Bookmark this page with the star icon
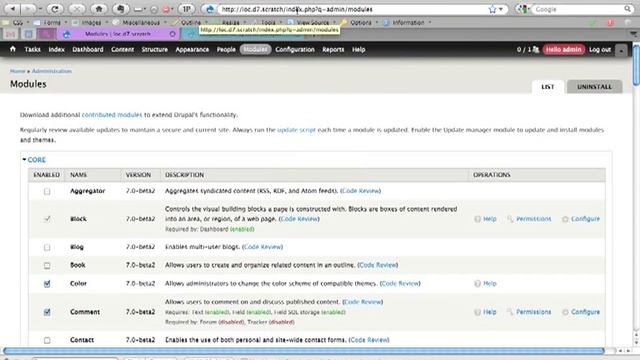 coord(493,9)
